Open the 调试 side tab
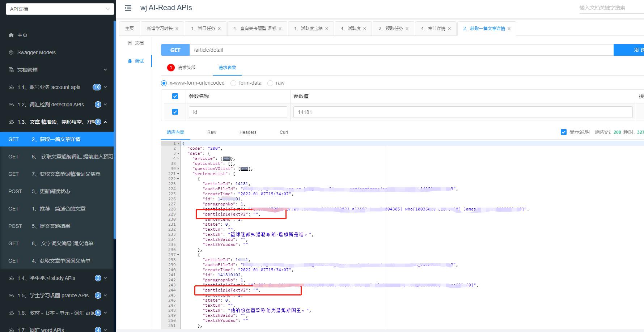The height and width of the screenshot is (332, 644). pyautogui.click(x=136, y=61)
